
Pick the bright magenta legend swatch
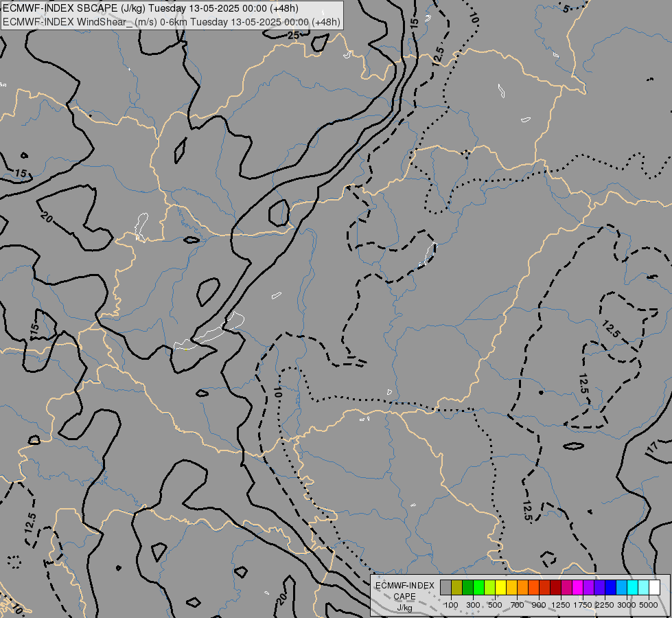[x=577, y=587]
